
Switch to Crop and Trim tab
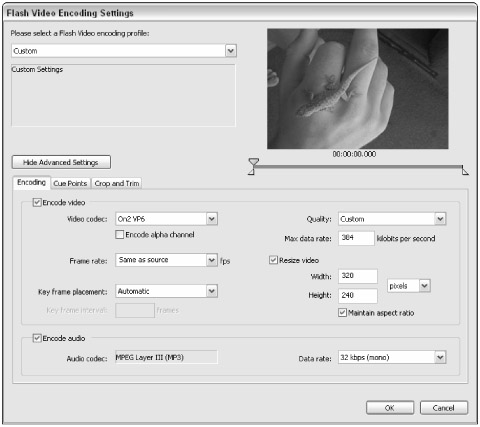click(117, 183)
